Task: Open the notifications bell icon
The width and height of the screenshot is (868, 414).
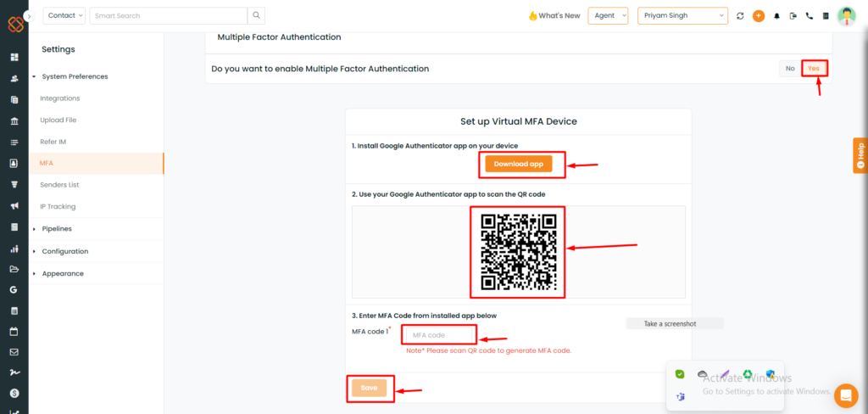Action: [776, 16]
